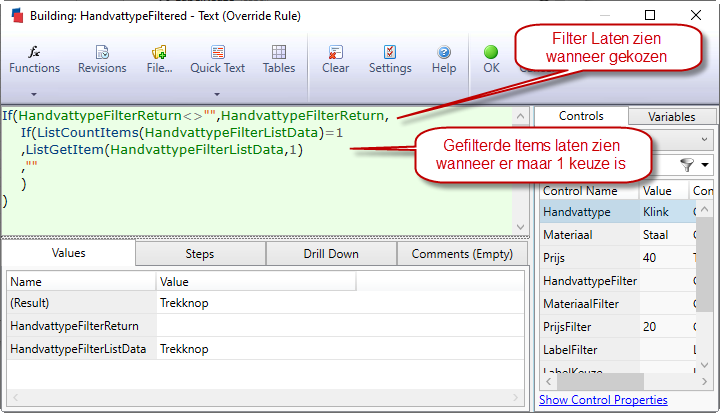720x413 pixels.
Task: Select the Materiaal control row
Action: (x=618, y=235)
